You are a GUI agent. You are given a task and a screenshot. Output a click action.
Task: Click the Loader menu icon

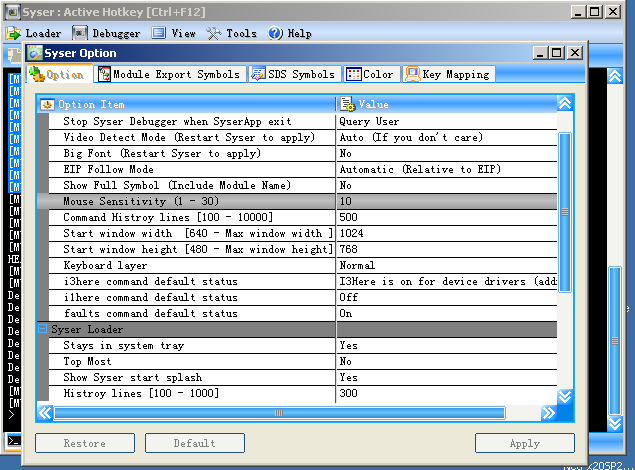coord(13,33)
